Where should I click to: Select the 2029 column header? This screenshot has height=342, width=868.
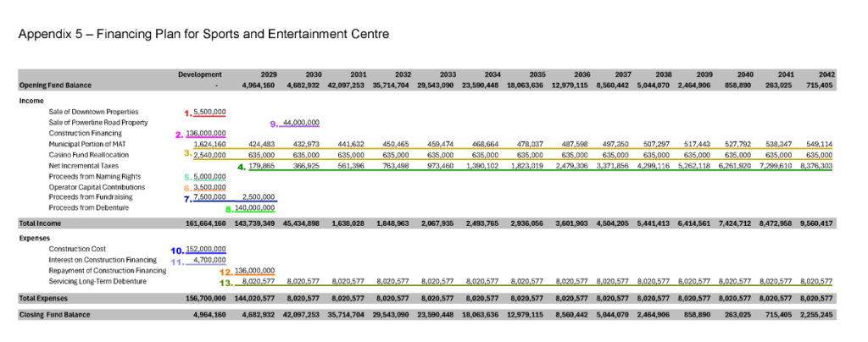click(269, 74)
